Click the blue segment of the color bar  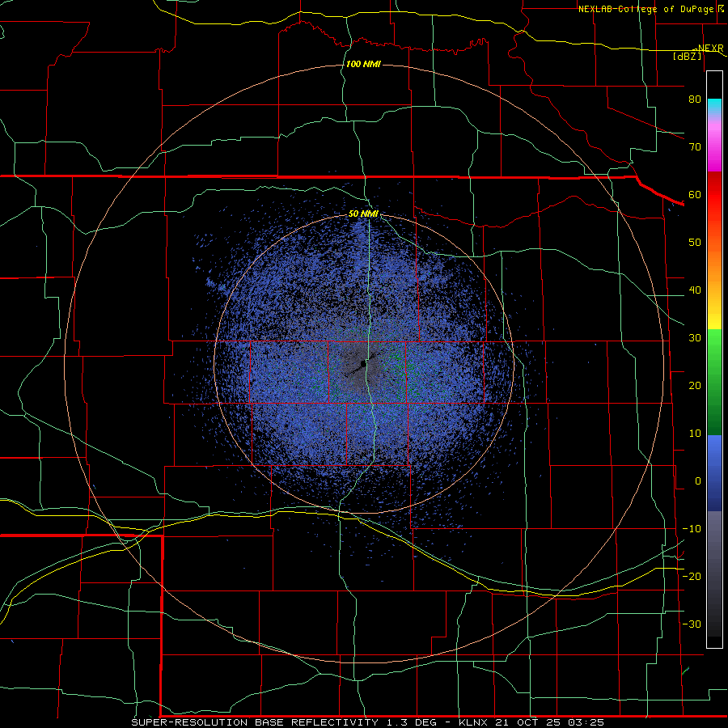point(714,472)
